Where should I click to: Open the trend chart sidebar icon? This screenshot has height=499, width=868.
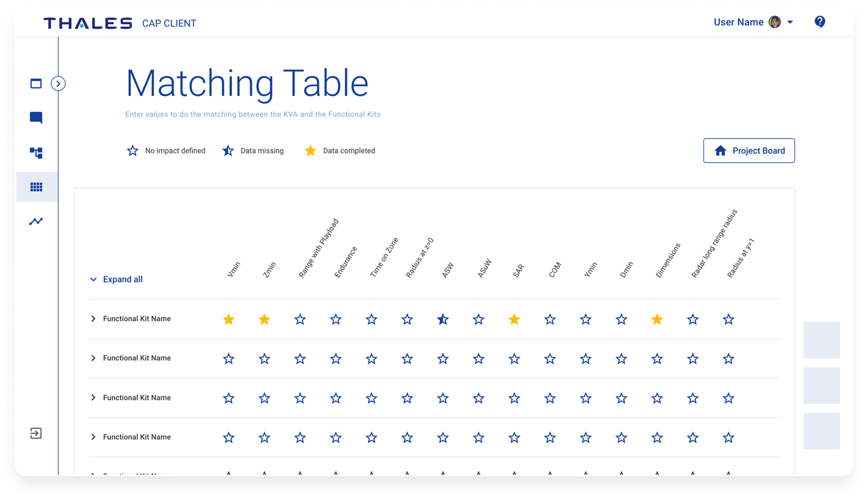pos(36,221)
